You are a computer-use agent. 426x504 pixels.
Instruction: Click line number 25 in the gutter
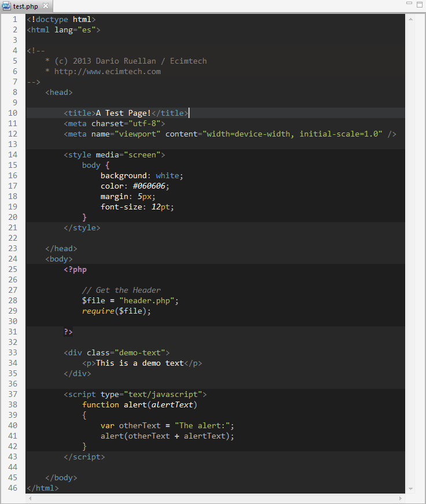coord(13,269)
